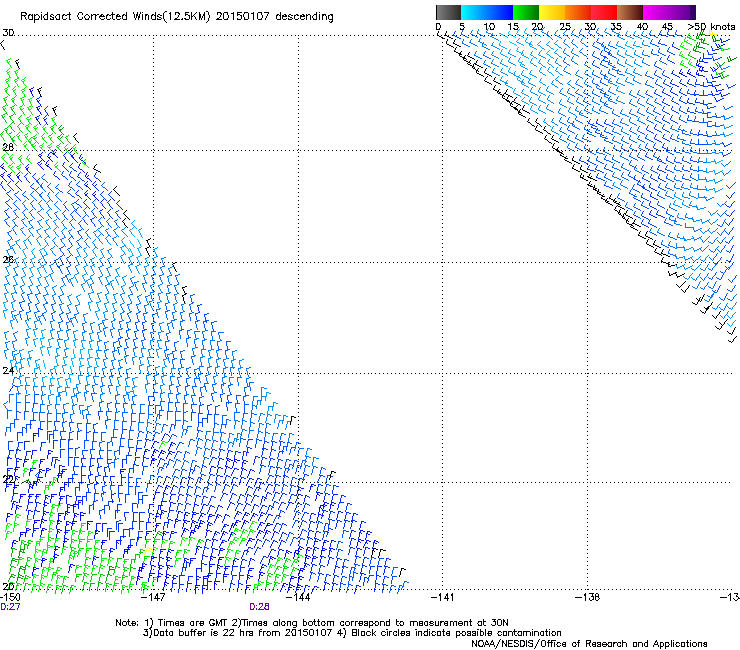Click latitude label '26'
Viewport: 740px width, 650px height.
coord(8,260)
